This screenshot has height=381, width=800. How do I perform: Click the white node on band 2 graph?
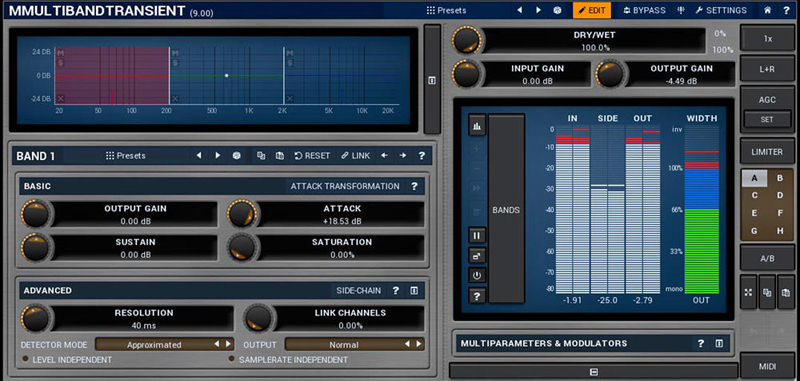(227, 75)
